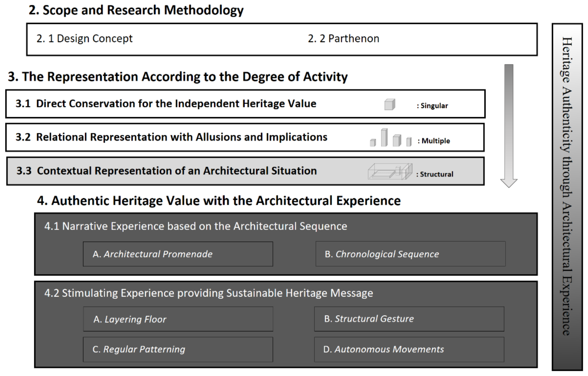588x376 pixels.
Task: Choose the Regular Patterning box
Action: (x=178, y=349)
